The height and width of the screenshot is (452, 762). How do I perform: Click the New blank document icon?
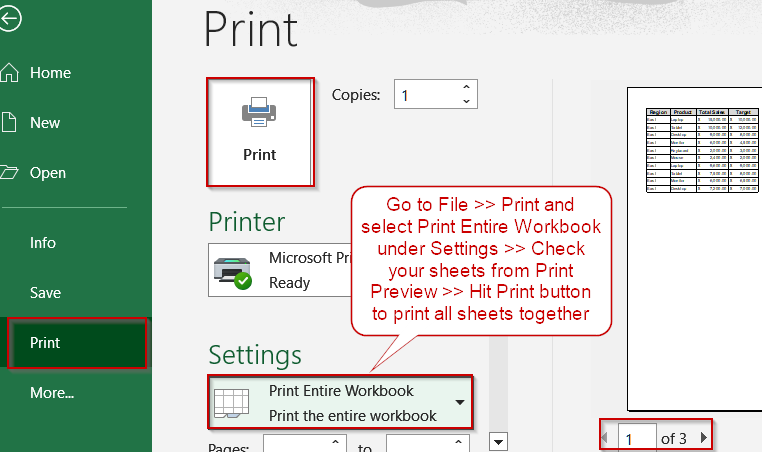click(x=9, y=122)
